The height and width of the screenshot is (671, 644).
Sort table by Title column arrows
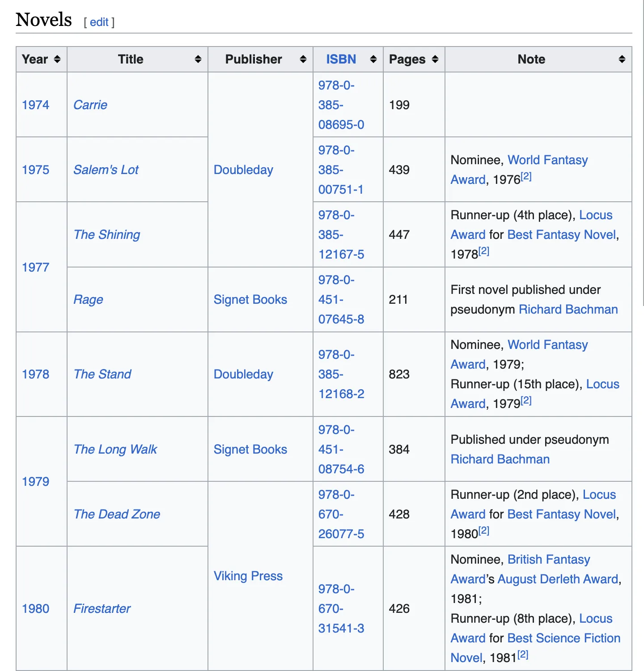pyautogui.click(x=198, y=59)
